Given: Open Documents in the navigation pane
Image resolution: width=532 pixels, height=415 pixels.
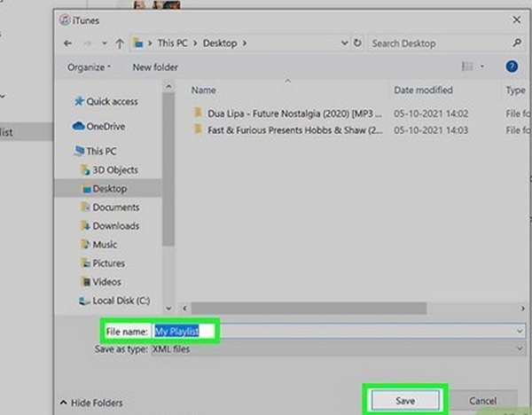Looking at the screenshot, I should [x=110, y=207].
